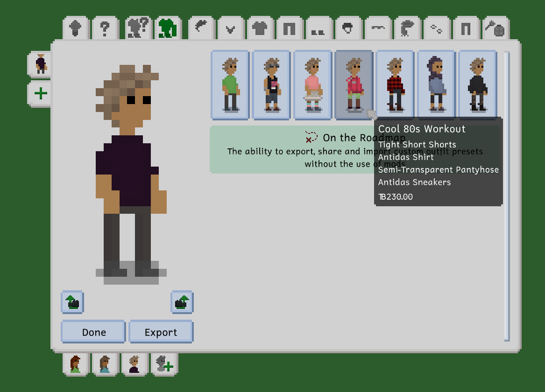545x392 pixels.
Task: Pick the red plaid shirt outfit preset
Action: pyautogui.click(x=395, y=85)
